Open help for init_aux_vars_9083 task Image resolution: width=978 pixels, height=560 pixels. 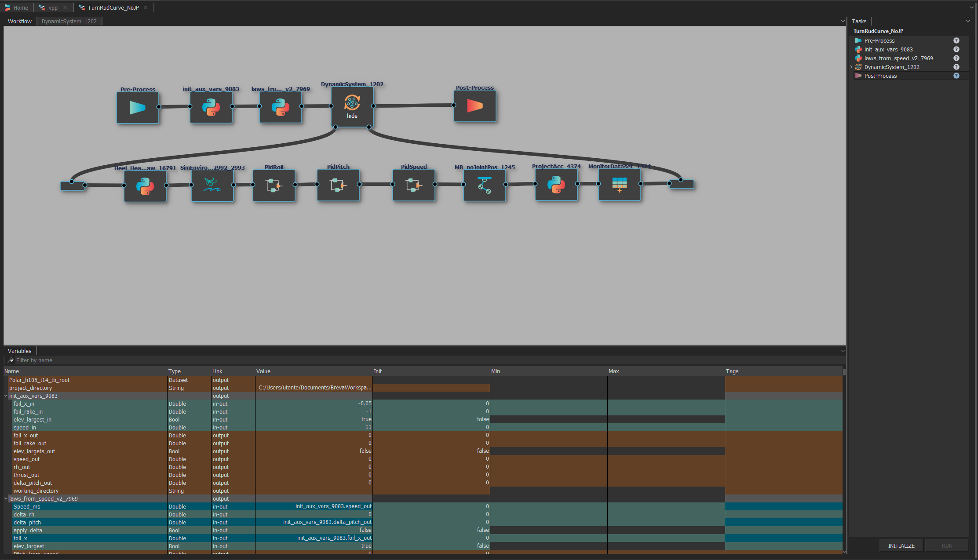(956, 49)
